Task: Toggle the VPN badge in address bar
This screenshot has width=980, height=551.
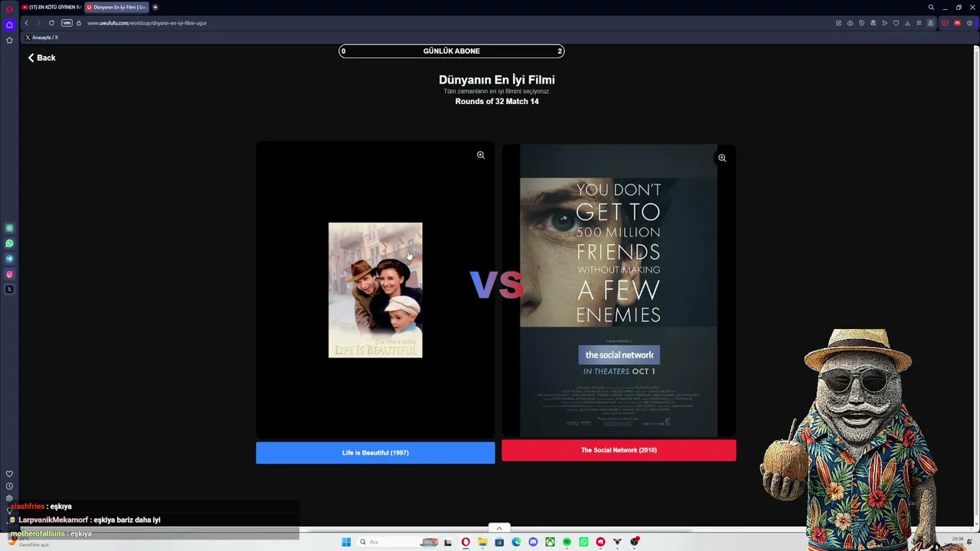Action: [x=67, y=23]
